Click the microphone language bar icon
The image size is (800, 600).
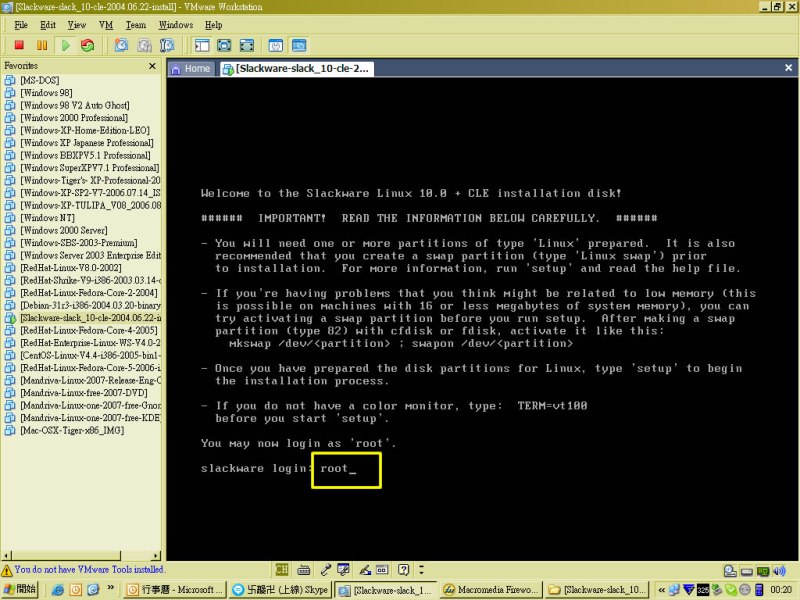(x=325, y=569)
